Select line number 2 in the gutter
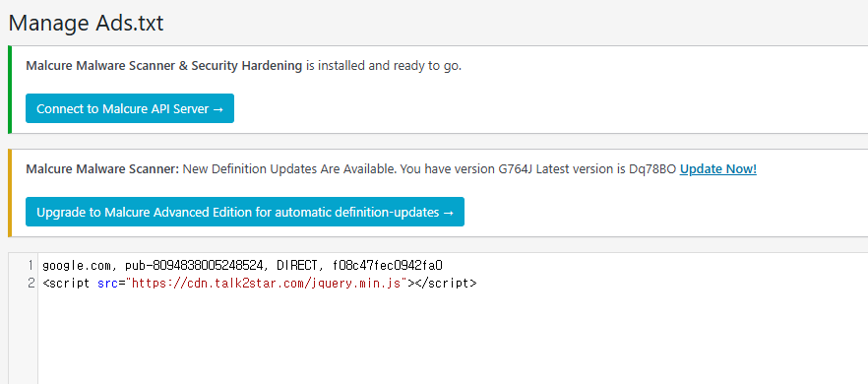This screenshot has height=384, width=868. tap(31, 284)
